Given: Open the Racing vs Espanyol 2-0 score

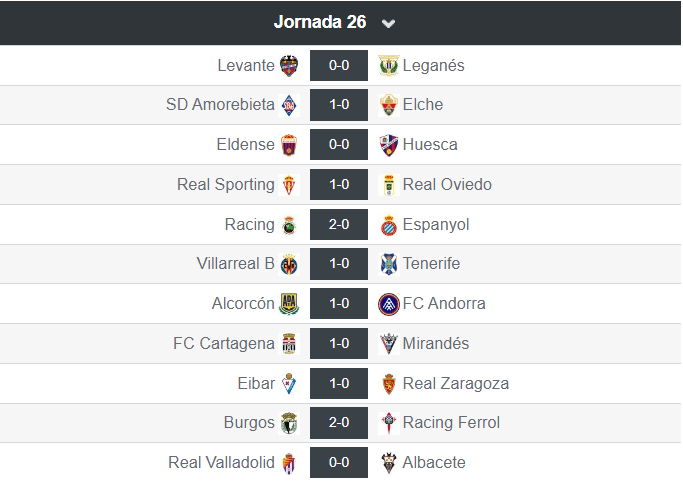Looking at the screenshot, I should (x=339, y=225).
